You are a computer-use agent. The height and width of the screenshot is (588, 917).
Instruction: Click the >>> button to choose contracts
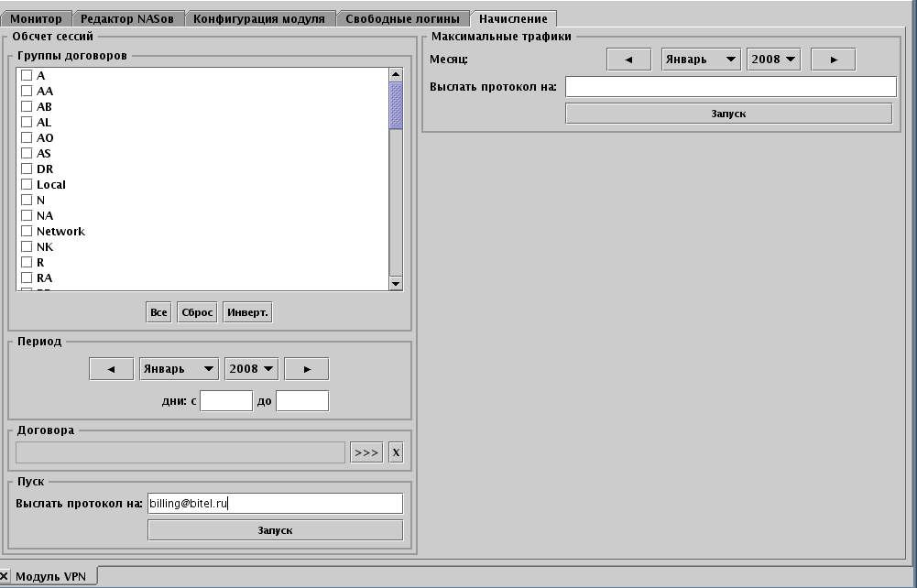point(366,452)
